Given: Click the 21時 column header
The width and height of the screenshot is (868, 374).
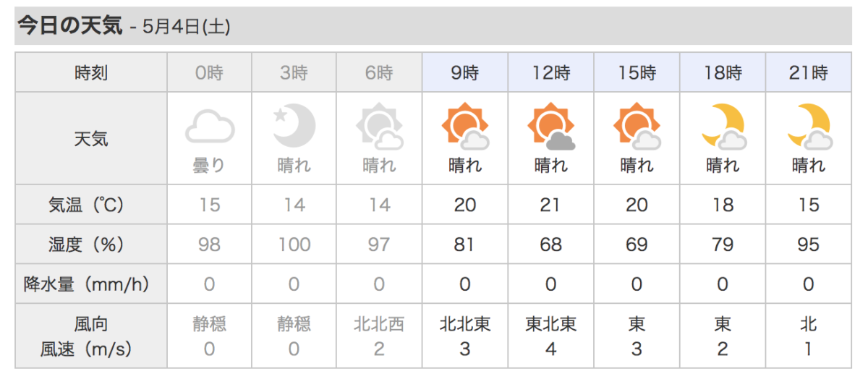Looking at the screenshot, I should (x=809, y=72).
